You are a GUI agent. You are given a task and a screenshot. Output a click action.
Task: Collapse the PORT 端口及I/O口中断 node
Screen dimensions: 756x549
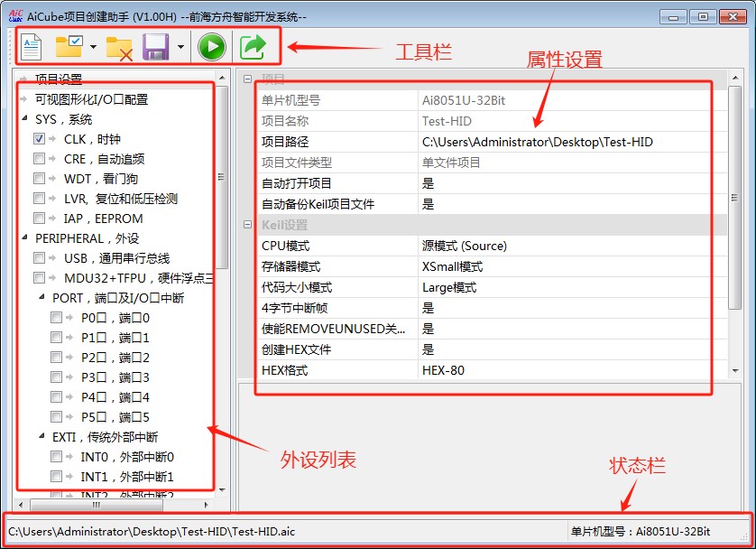pos(41,297)
